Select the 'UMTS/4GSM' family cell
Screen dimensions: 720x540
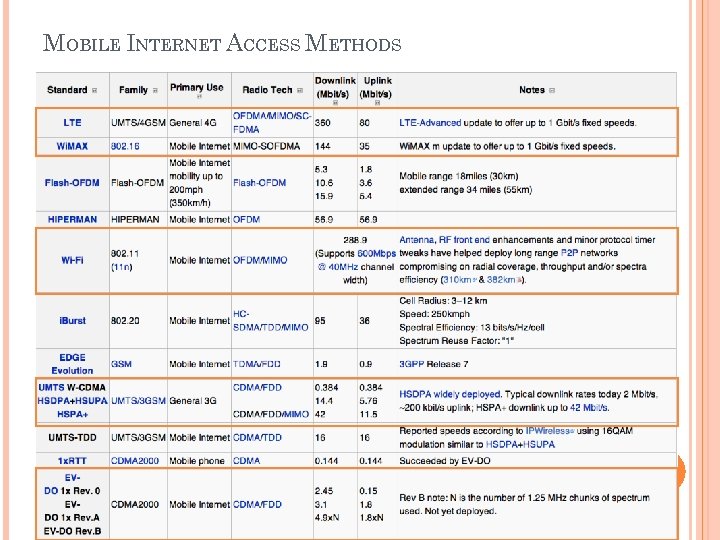tap(138, 123)
